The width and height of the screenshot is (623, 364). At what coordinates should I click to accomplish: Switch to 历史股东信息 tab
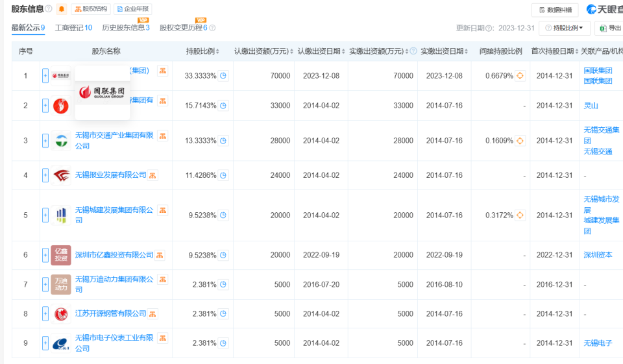click(125, 28)
